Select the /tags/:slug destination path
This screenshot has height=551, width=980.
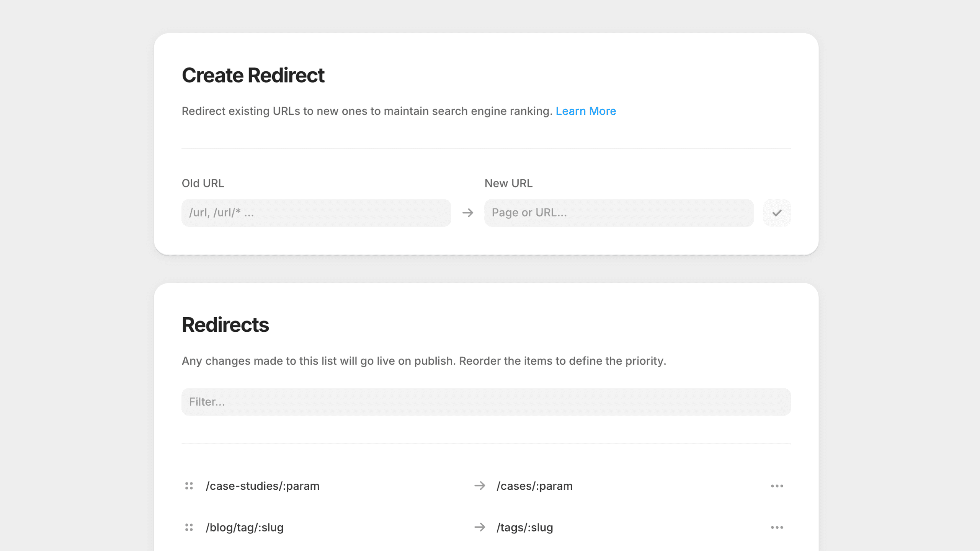[x=525, y=527]
